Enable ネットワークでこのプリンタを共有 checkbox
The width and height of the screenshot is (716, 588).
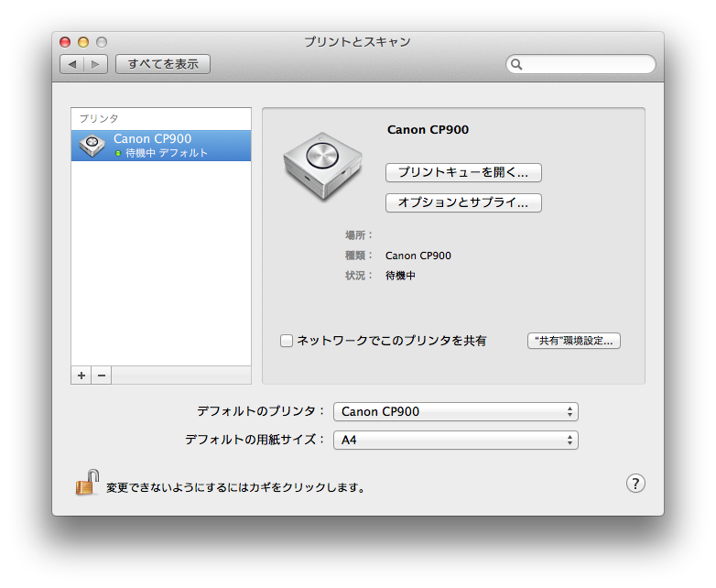[287, 341]
